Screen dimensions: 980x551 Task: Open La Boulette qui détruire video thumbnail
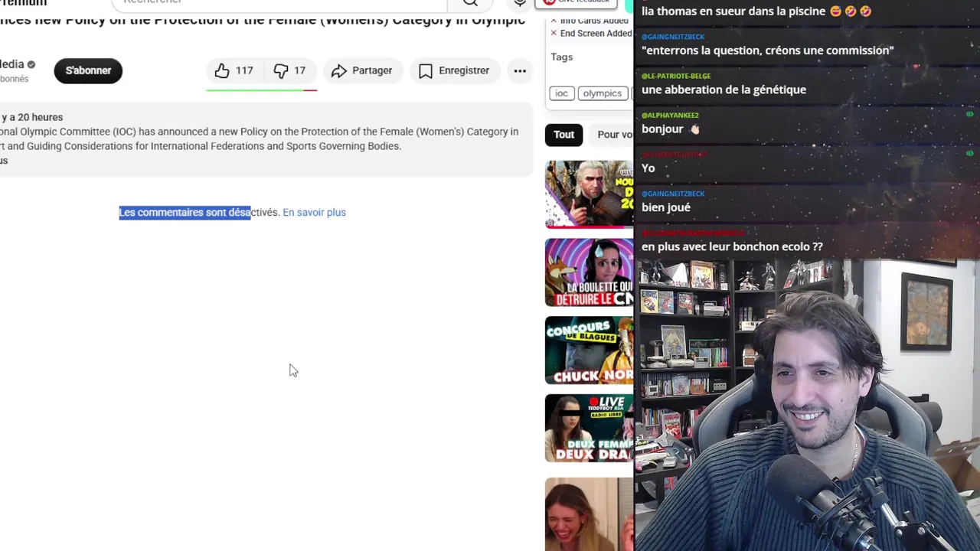coord(589,272)
